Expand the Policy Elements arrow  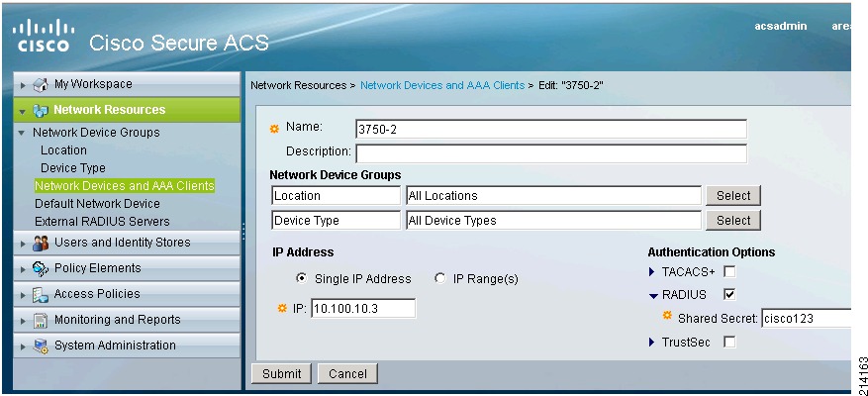point(23,269)
